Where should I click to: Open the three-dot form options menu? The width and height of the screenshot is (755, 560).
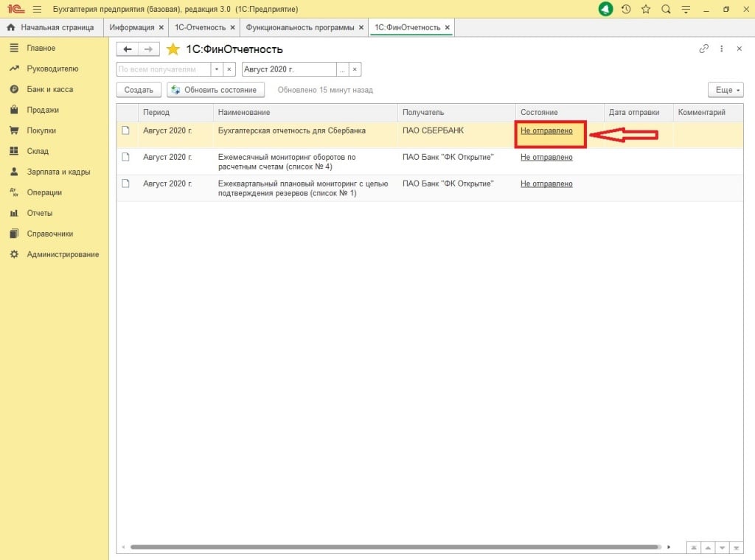[x=722, y=49]
